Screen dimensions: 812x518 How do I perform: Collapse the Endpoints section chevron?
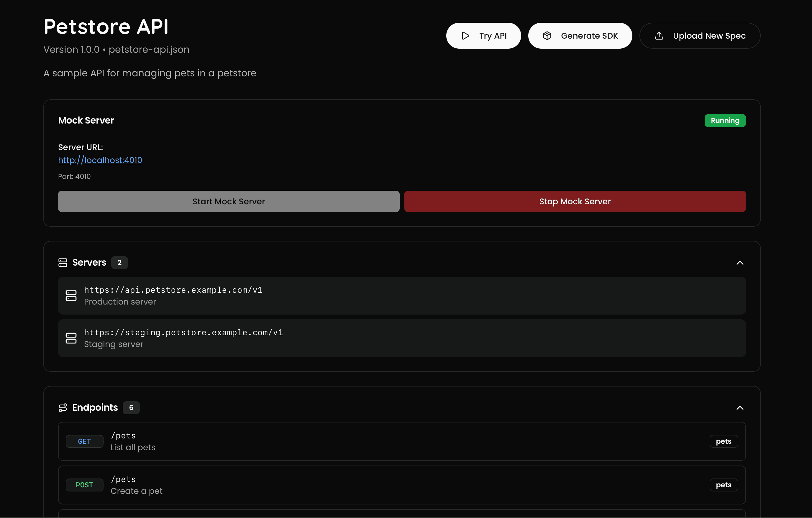(739, 407)
